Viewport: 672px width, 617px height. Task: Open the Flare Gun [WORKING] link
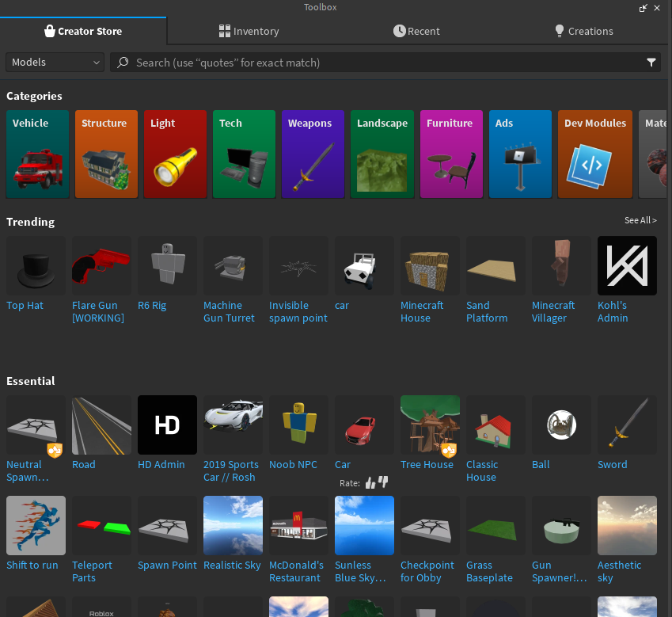(98, 312)
